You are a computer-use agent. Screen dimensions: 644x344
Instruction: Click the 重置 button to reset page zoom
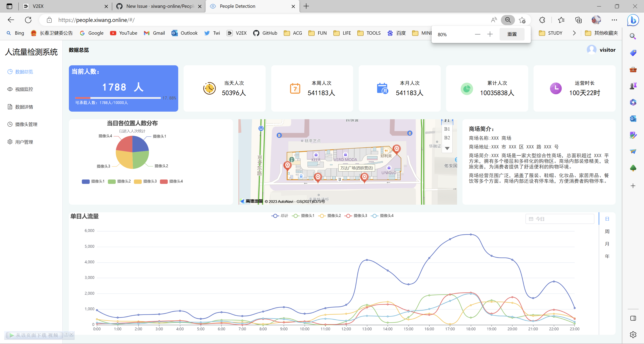pyautogui.click(x=512, y=34)
